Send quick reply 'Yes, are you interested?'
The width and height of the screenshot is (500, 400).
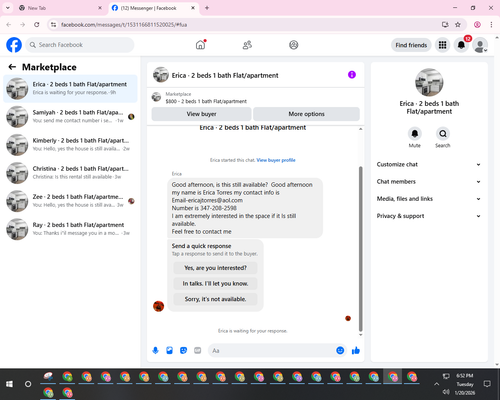215,268
